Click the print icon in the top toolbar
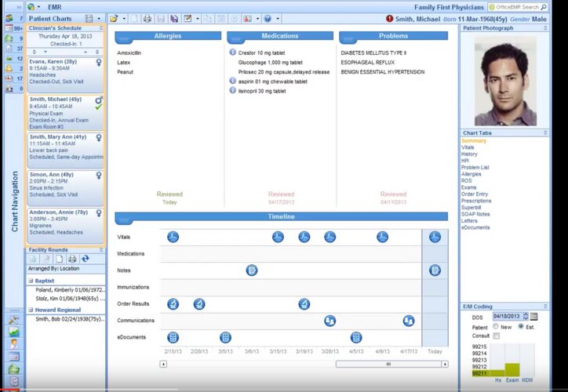Viewport: 568px width, 392px height. [x=147, y=18]
